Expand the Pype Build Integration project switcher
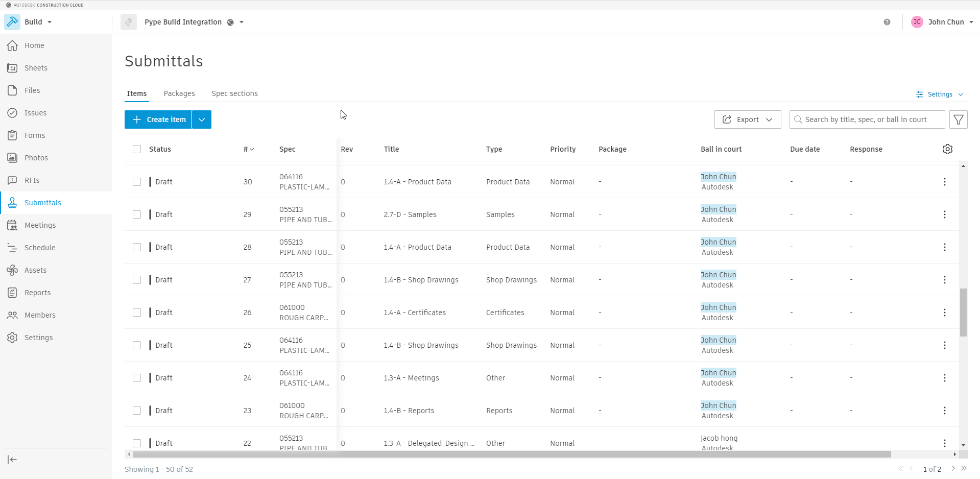This screenshot has height=479, width=980. pyautogui.click(x=242, y=22)
